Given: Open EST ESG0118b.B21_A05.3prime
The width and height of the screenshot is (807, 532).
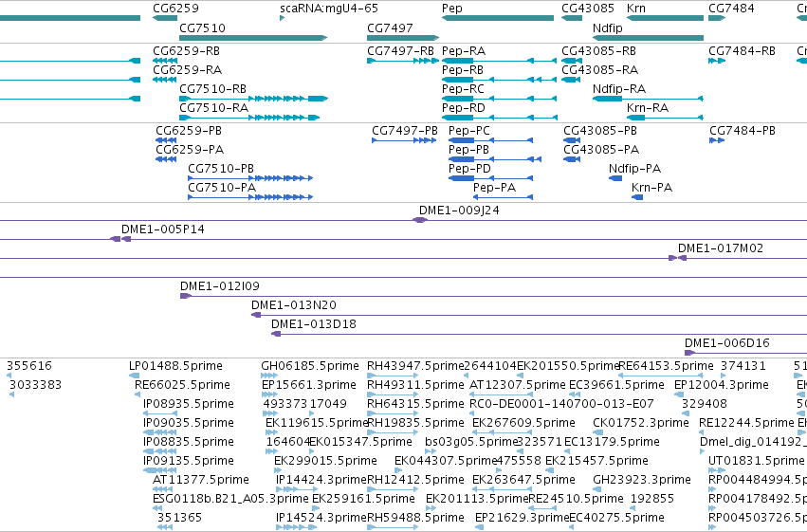Looking at the screenshot, I should coord(230,499).
